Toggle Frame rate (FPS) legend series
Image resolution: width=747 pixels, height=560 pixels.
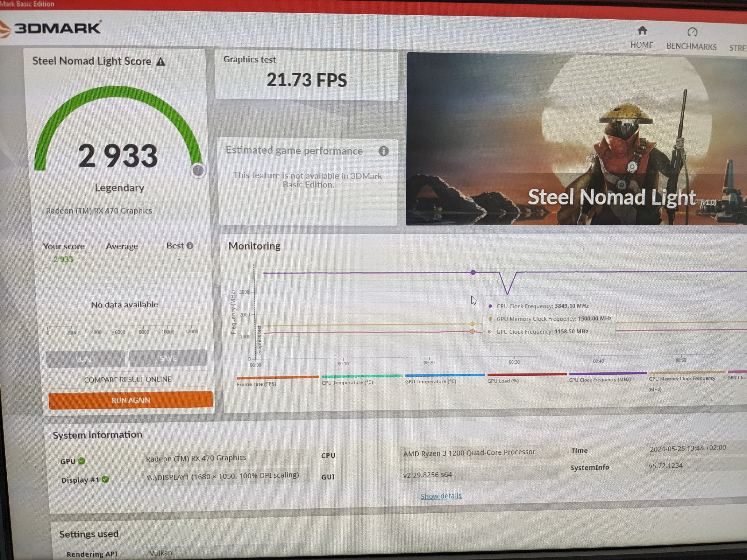pos(256,384)
